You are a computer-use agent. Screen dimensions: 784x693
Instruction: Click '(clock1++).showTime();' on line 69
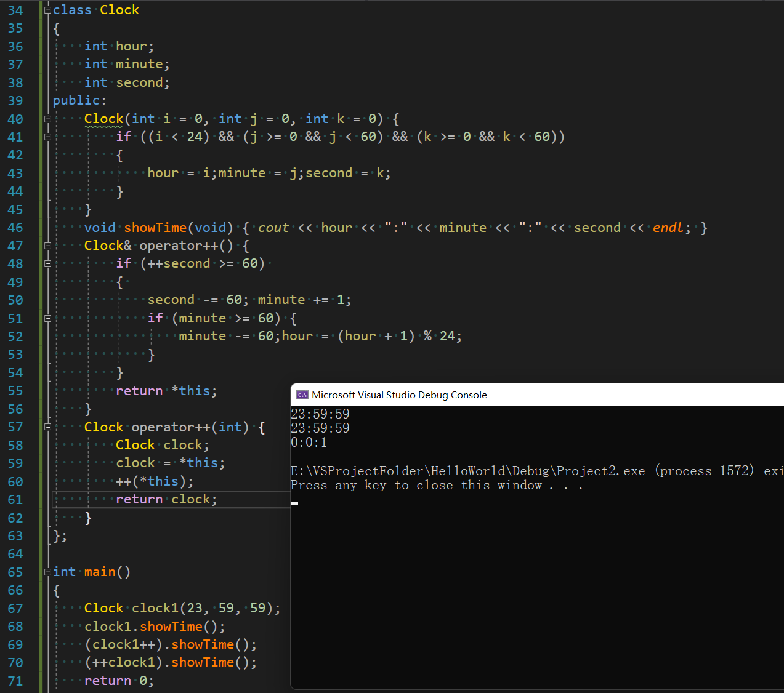coord(171,644)
